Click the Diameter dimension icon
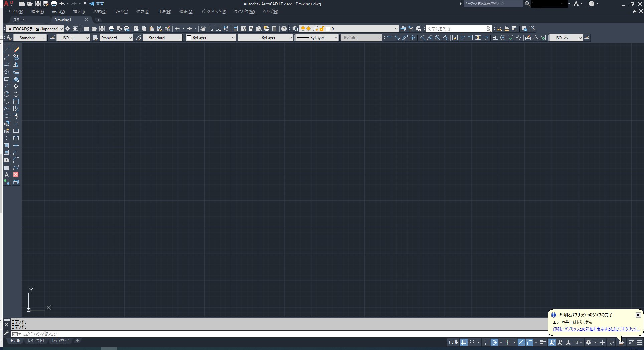The image size is (644, 350). [x=438, y=38]
